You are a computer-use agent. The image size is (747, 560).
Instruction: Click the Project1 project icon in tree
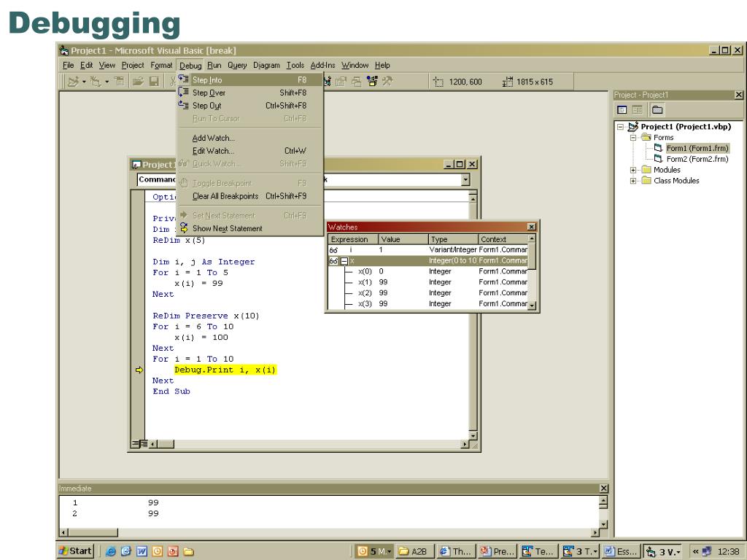(633, 127)
